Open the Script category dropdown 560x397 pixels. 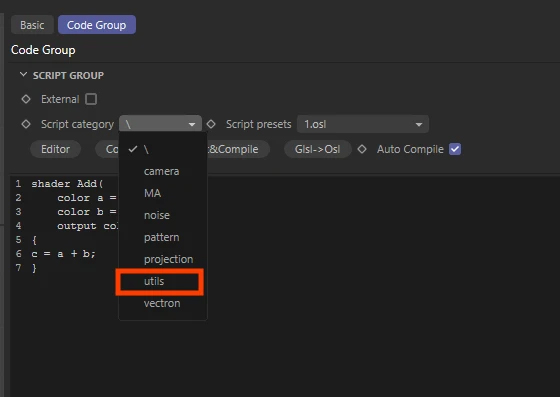(160, 124)
